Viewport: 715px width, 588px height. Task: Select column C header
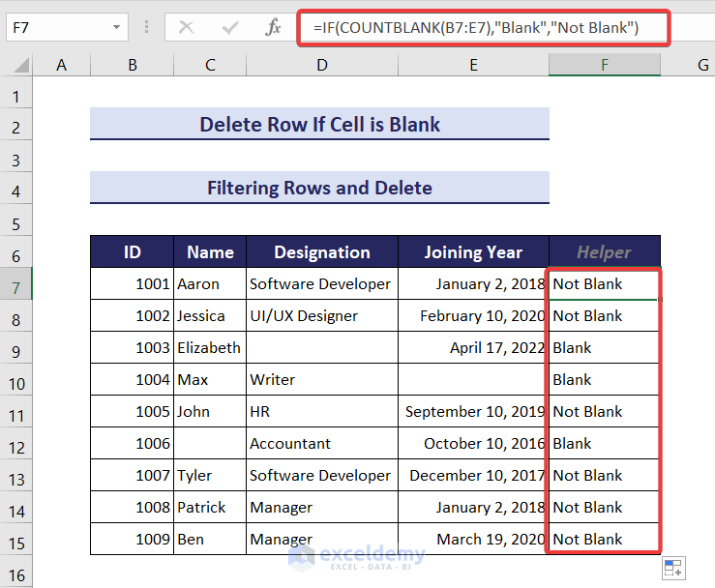pos(210,65)
